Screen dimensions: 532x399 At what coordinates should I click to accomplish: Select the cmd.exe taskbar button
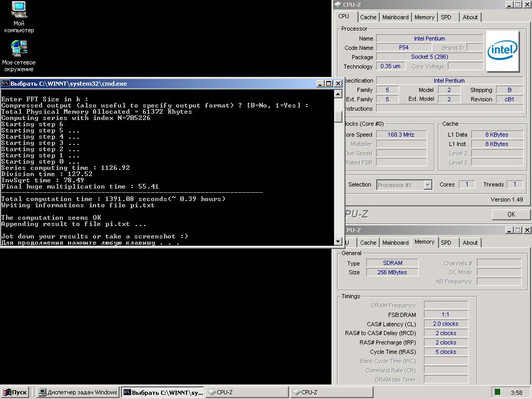(163, 392)
